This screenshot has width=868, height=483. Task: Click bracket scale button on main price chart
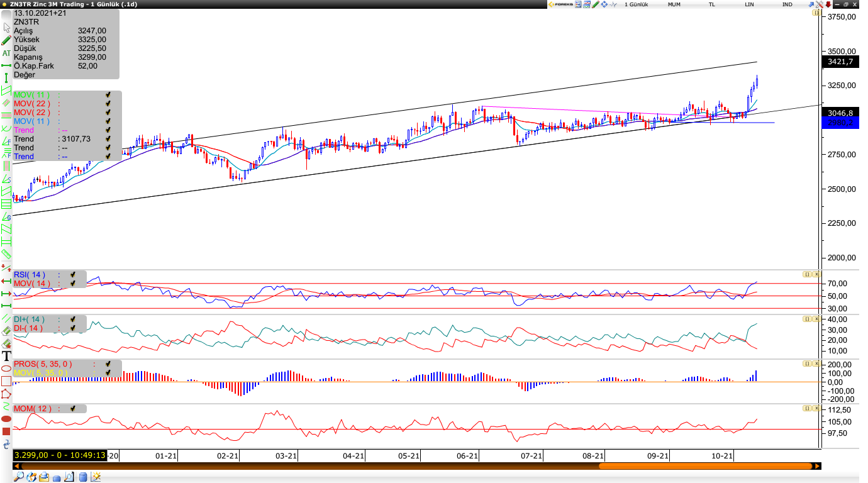click(x=816, y=13)
